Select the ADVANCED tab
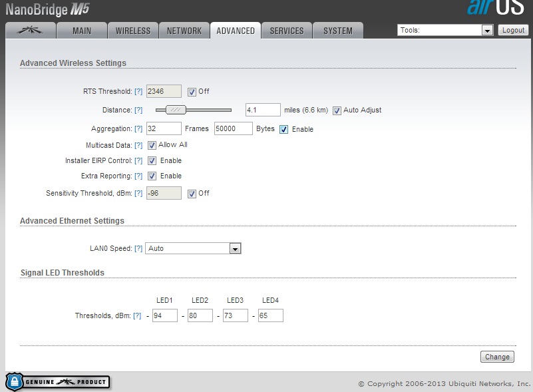 (236, 31)
